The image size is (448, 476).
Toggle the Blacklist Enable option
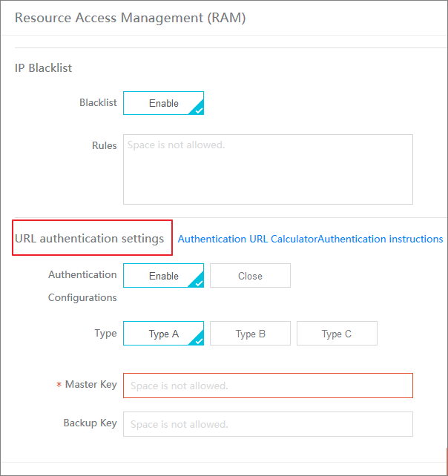pyautogui.click(x=163, y=103)
